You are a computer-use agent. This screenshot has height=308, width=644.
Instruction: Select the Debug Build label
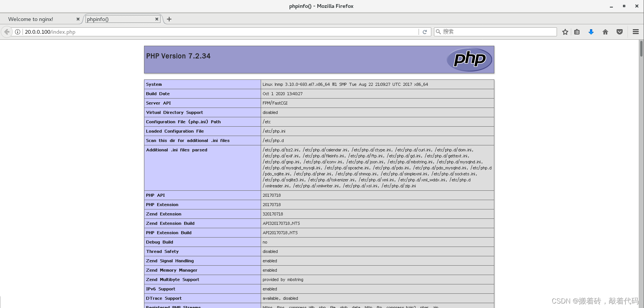point(159,242)
